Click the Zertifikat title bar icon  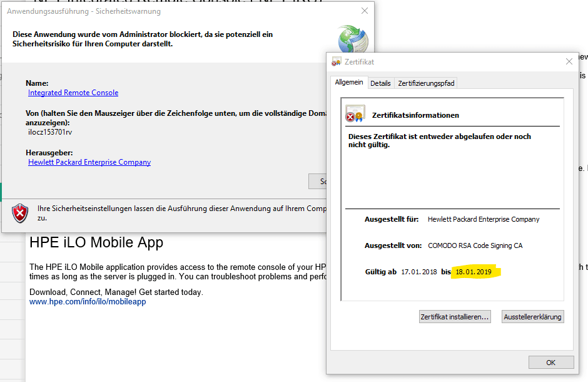click(x=336, y=62)
